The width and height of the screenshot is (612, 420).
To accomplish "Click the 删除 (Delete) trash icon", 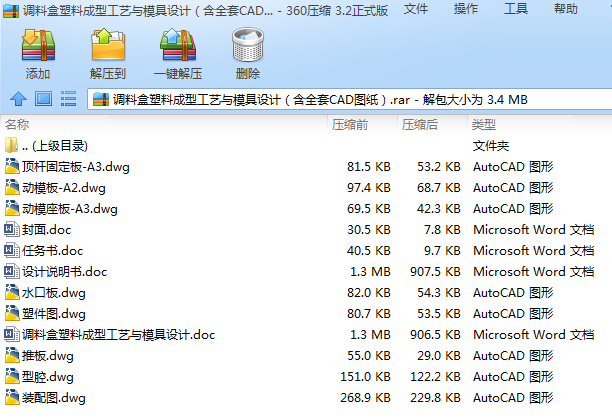I will point(248,44).
